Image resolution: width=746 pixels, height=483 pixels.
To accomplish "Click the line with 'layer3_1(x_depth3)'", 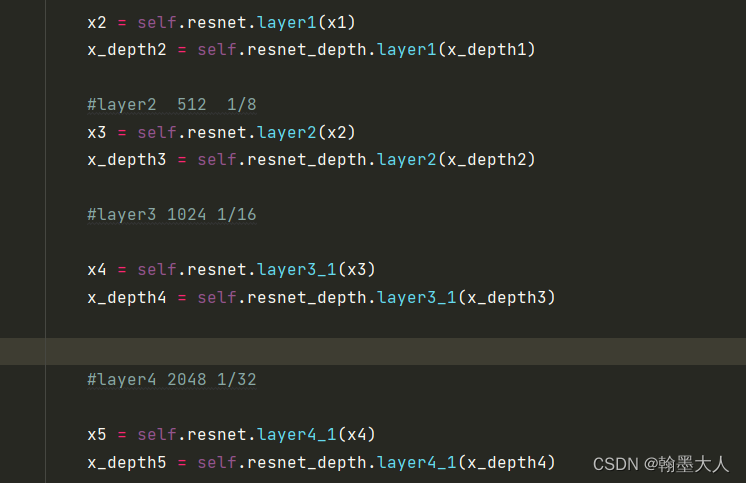I will pyautogui.click(x=321, y=297).
